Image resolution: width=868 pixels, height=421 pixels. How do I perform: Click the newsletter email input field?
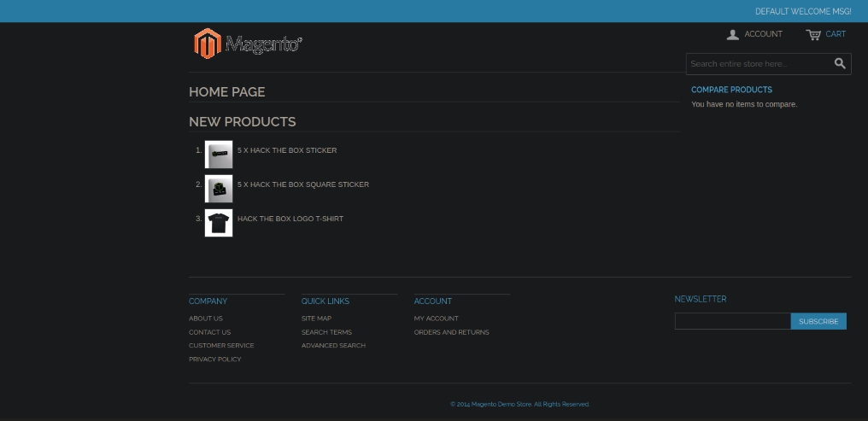coord(732,321)
